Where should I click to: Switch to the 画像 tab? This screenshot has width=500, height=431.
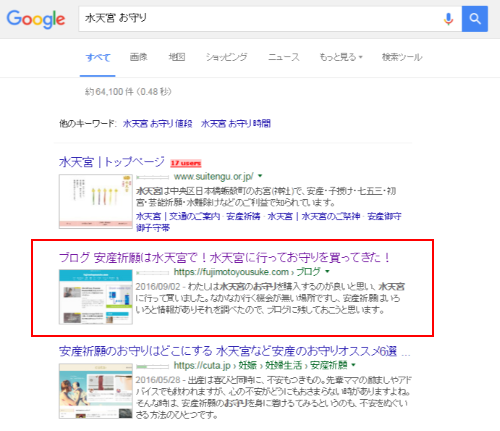tap(138, 57)
